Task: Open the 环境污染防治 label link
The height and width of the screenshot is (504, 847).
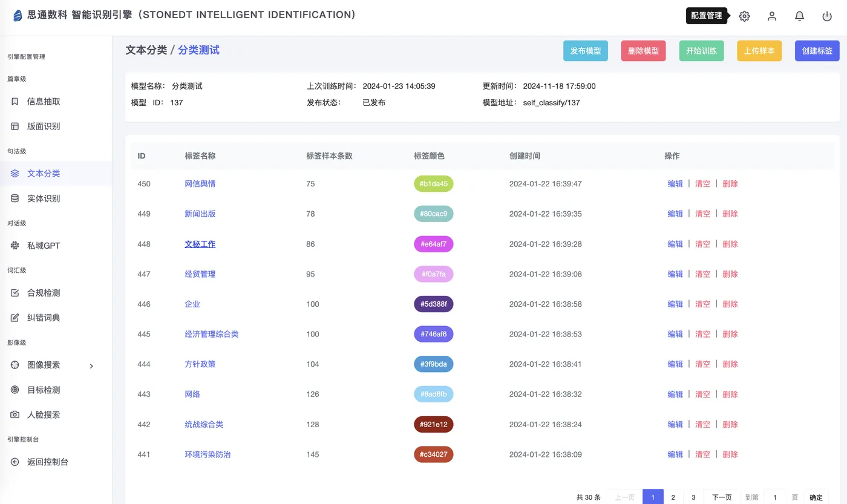Action: tap(208, 454)
